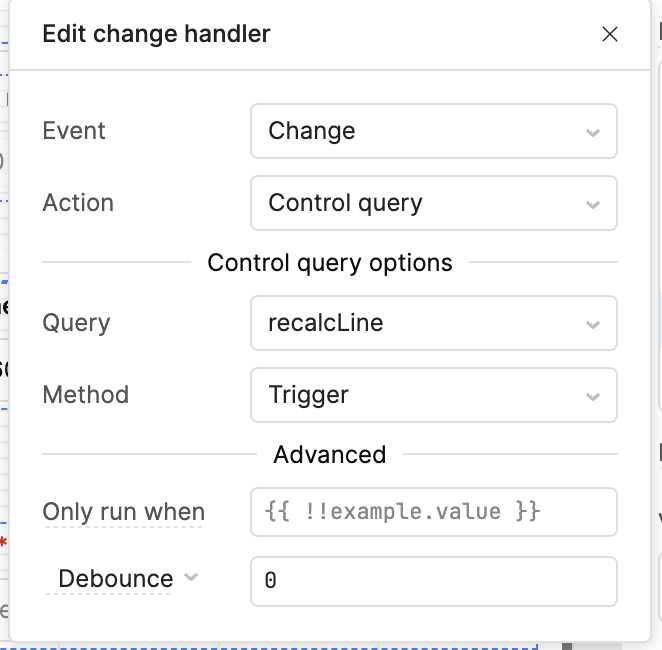Click the Control query options heading
This screenshot has width=662, height=650.
pos(329,263)
